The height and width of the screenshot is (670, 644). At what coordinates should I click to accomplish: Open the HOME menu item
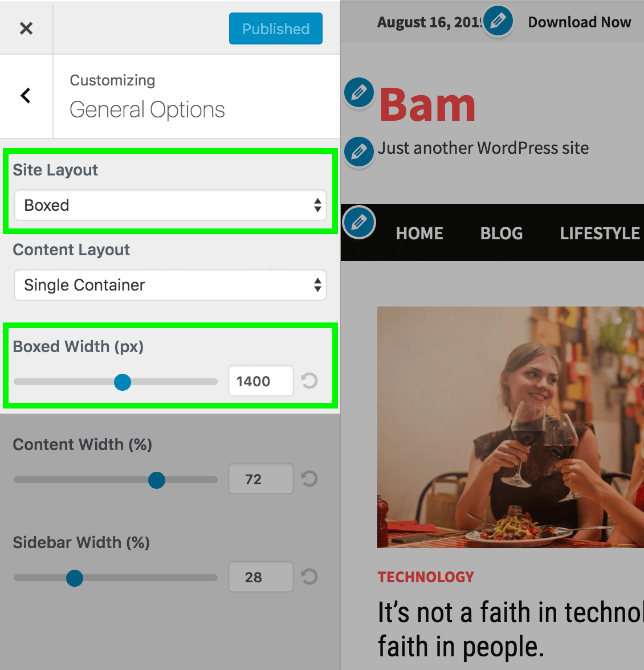click(419, 234)
